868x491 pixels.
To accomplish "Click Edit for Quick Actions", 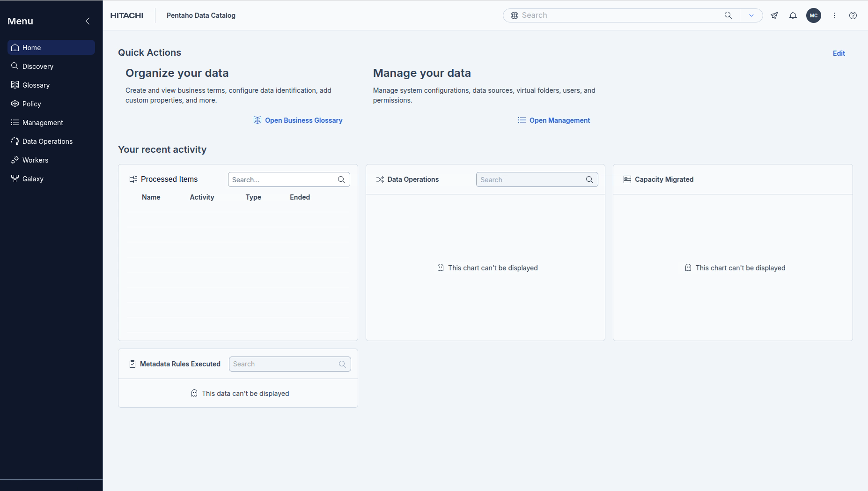I will click(839, 53).
